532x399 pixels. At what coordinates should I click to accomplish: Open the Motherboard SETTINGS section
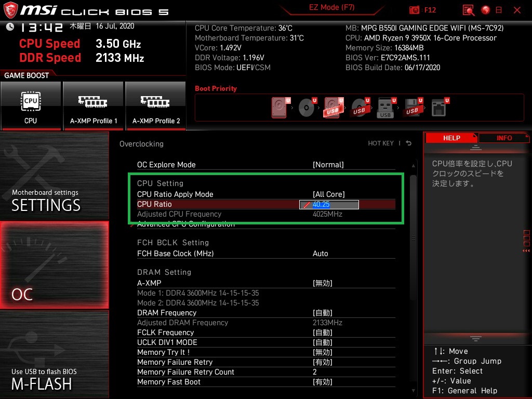coord(54,176)
